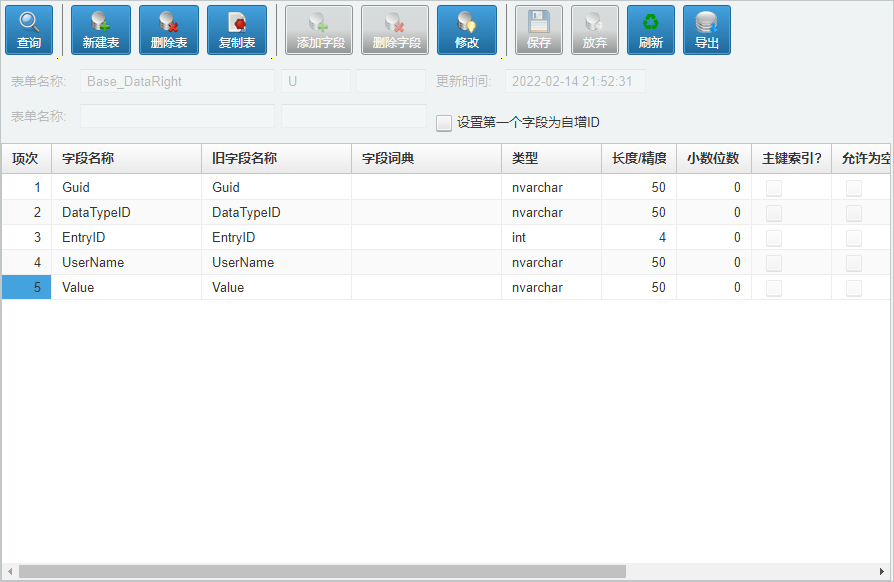Click 删除表 to delete the table
This screenshot has height=582, width=894.
coord(169,30)
